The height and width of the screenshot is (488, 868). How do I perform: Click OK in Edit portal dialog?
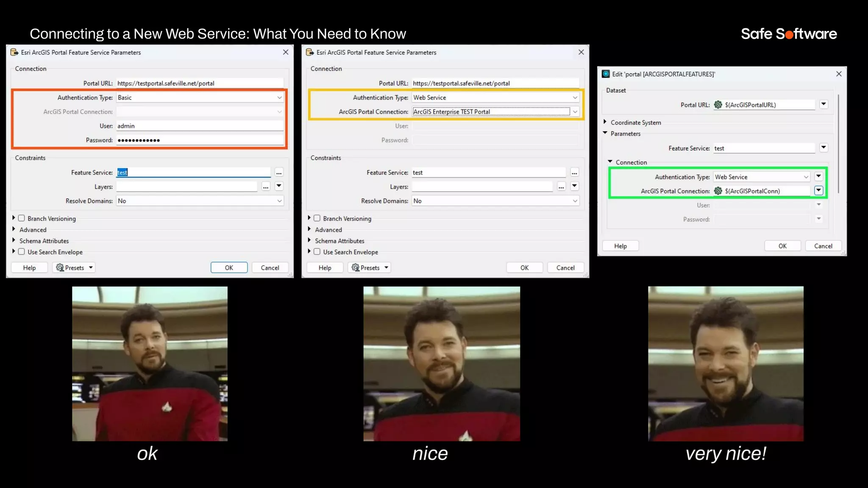(x=782, y=246)
